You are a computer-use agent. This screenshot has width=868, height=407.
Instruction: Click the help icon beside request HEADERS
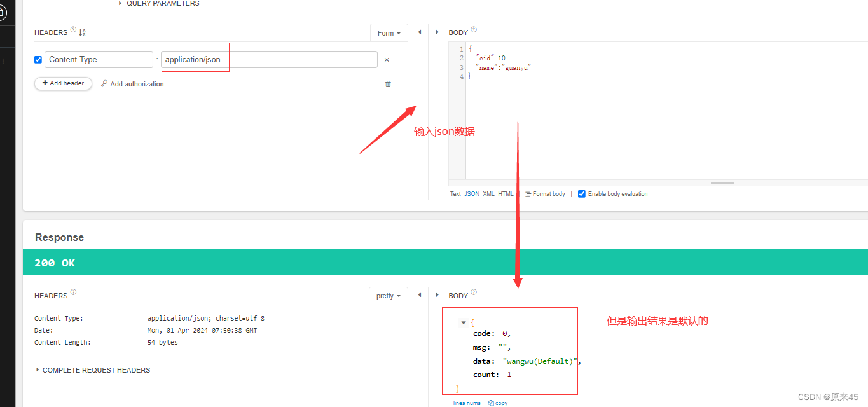(x=73, y=29)
